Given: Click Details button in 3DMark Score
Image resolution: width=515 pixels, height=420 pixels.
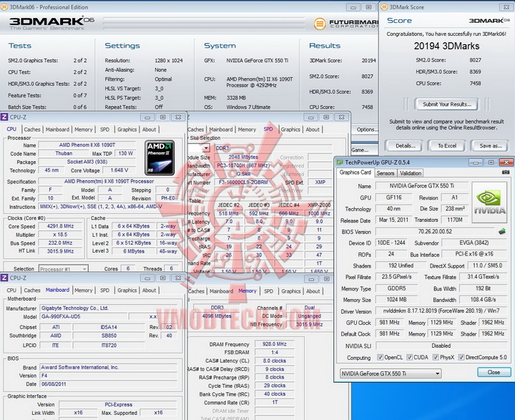Looking at the screenshot, I should pos(406,145).
